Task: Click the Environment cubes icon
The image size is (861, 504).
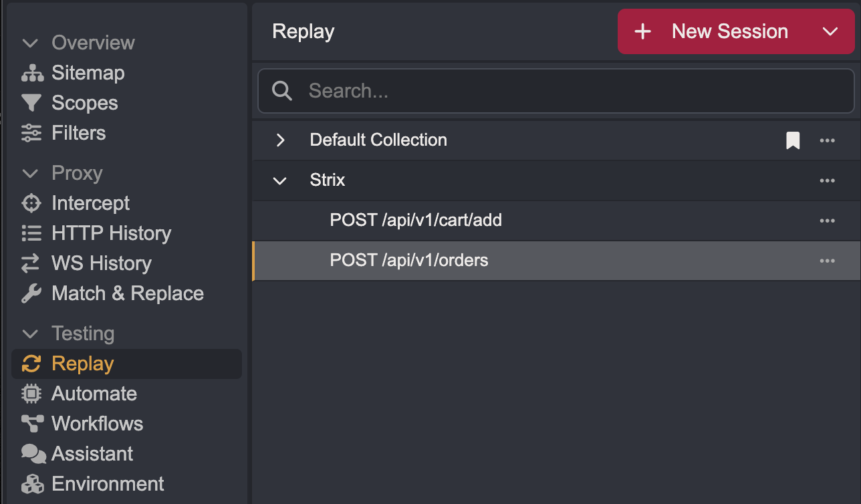Action: pyautogui.click(x=31, y=484)
